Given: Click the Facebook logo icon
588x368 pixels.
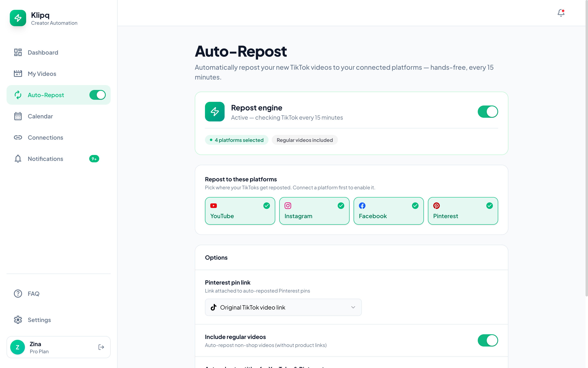Looking at the screenshot, I should click(362, 206).
